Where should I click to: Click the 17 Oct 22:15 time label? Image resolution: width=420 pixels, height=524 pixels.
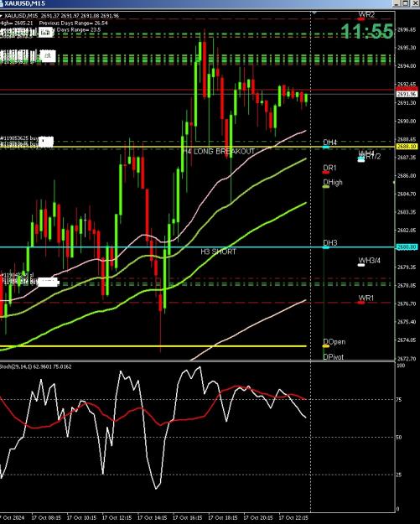(x=293, y=517)
